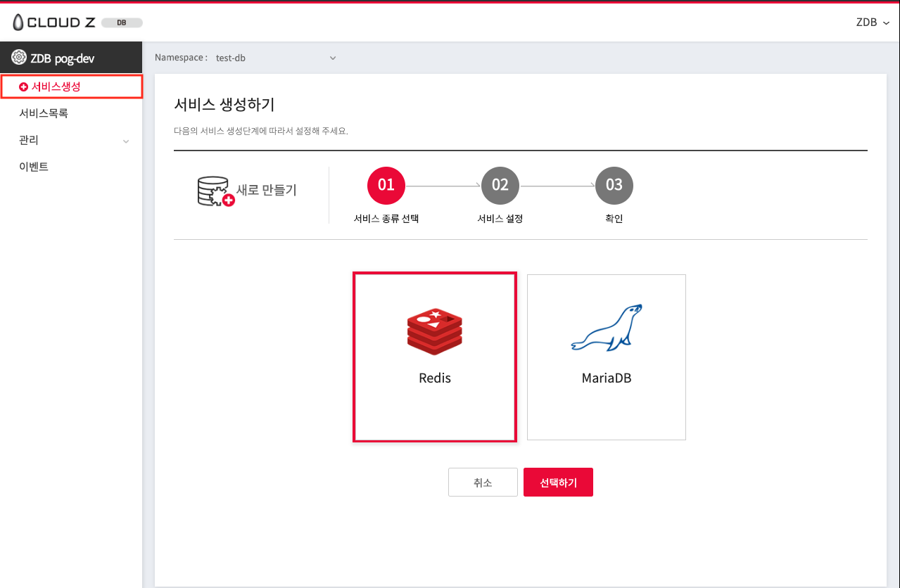Open the Namespace test-db dropdown
The image size is (900, 588).
tap(276, 58)
